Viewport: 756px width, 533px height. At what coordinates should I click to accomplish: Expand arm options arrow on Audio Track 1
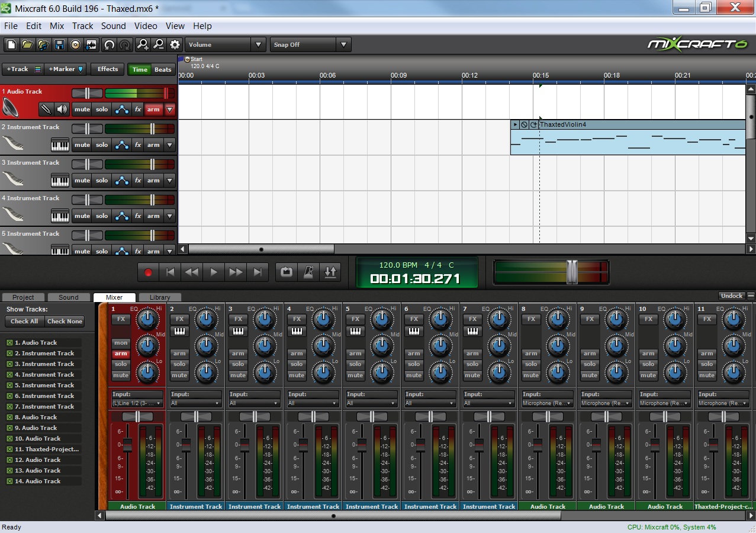click(x=170, y=109)
